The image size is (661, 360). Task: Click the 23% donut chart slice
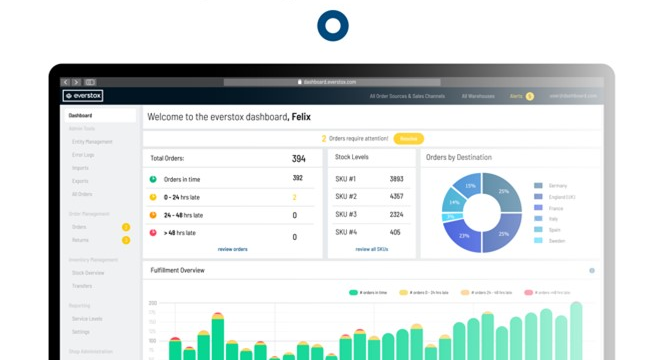[464, 236]
